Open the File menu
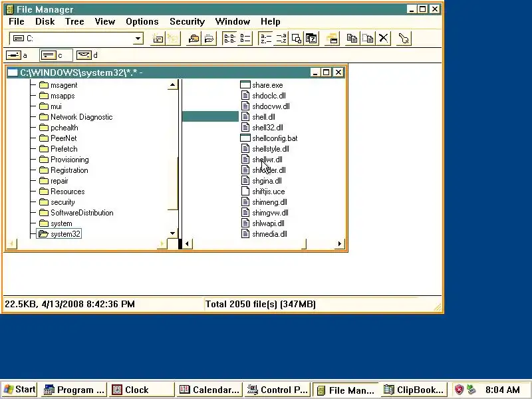 pyautogui.click(x=17, y=22)
